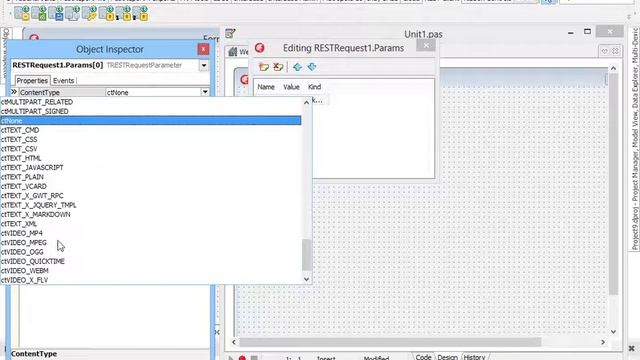The width and height of the screenshot is (640, 360).
Task: Open the Code tab at bottom
Action: (x=423, y=357)
